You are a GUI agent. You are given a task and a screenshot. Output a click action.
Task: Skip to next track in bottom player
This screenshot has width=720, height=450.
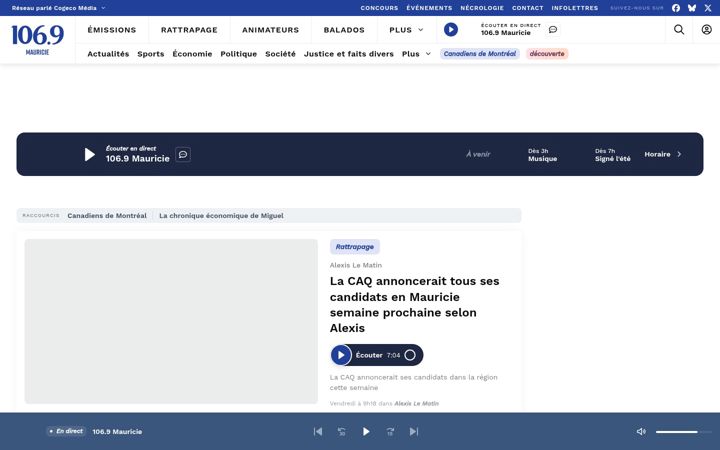coord(414,431)
